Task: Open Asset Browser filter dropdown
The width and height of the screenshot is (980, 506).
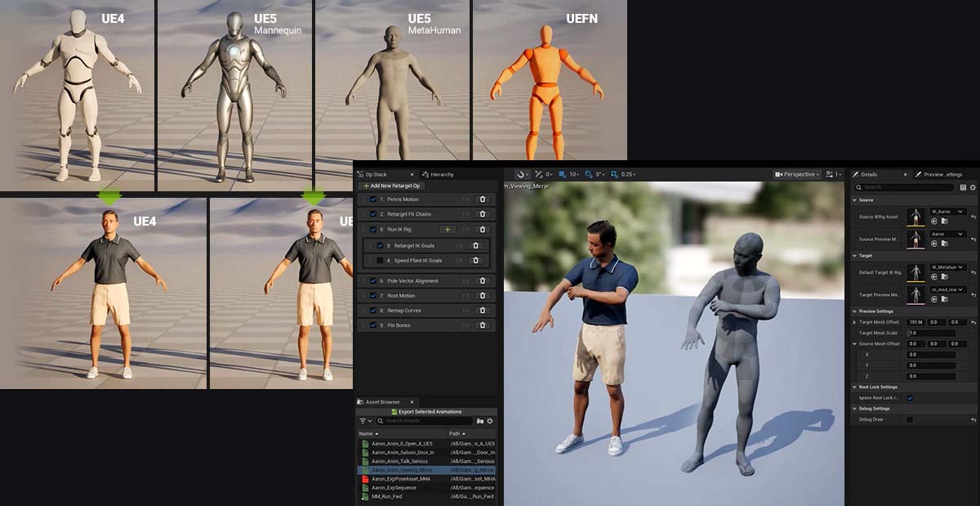Action: pyautogui.click(x=366, y=421)
